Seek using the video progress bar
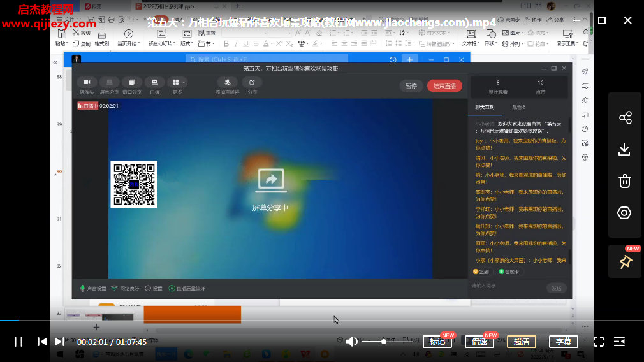The image size is (644, 362). point(322,320)
